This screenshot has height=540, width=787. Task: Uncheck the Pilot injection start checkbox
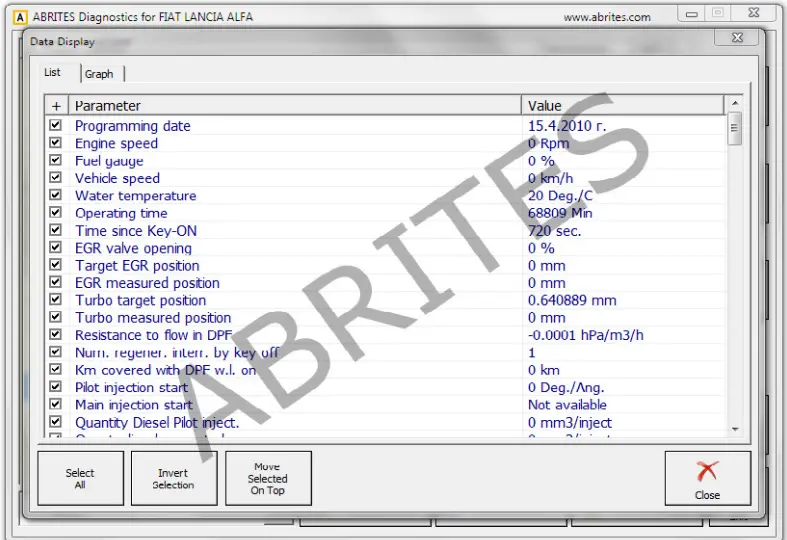[55, 387]
